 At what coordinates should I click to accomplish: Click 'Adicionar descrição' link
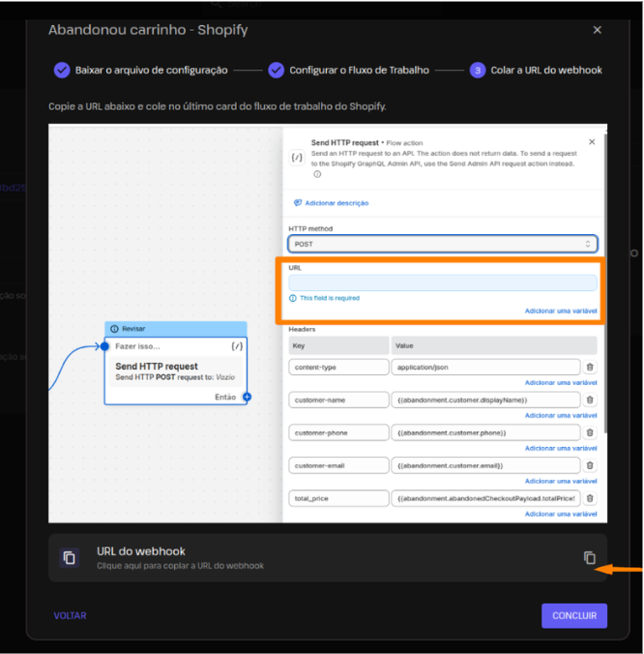pos(332,203)
